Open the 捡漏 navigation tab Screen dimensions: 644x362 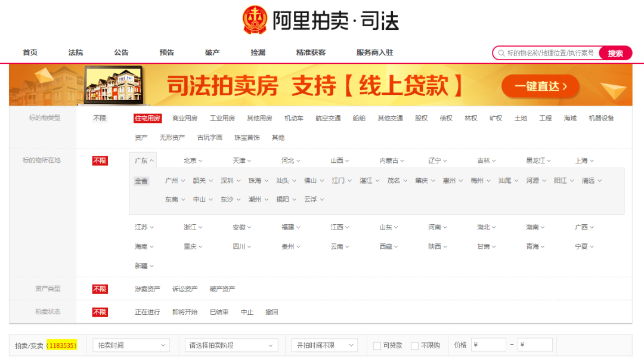point(258,52)
